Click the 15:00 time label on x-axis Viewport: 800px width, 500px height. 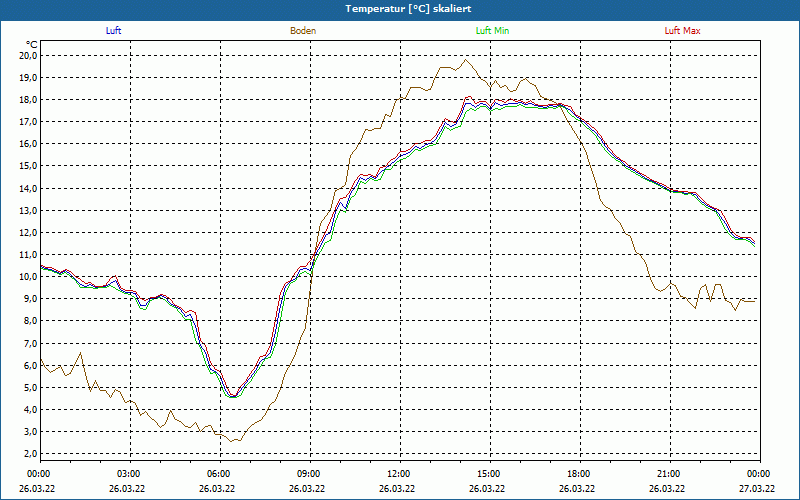point(488,474)
